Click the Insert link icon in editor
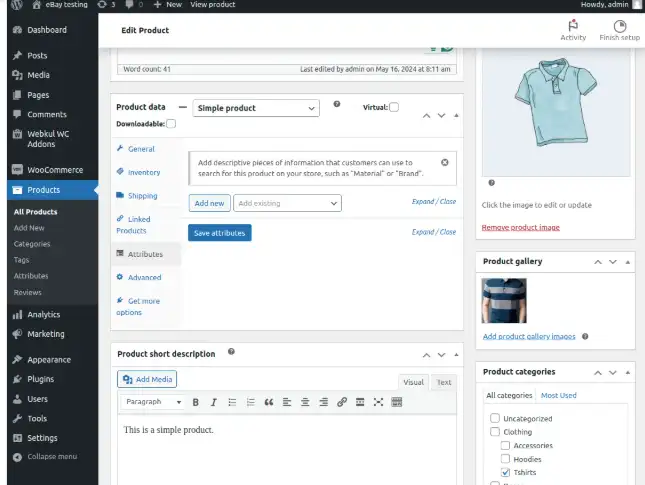Screen dimensions: 645x485 341,402
